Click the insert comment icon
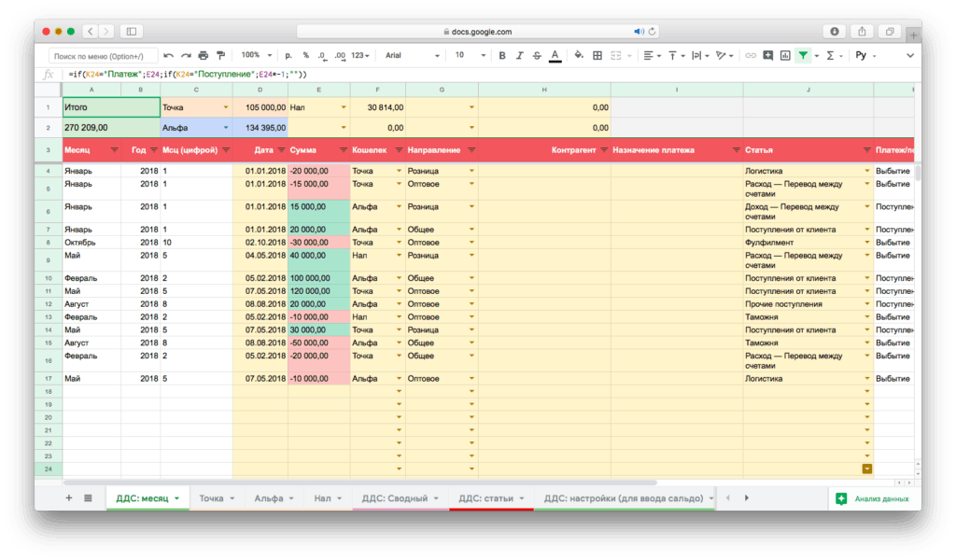 click(767, 56)
